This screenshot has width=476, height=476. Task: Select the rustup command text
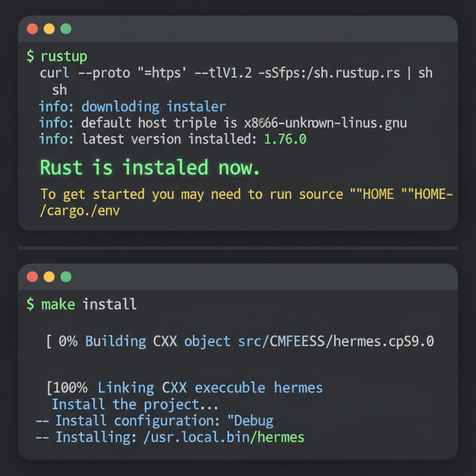tap(64, 56)
